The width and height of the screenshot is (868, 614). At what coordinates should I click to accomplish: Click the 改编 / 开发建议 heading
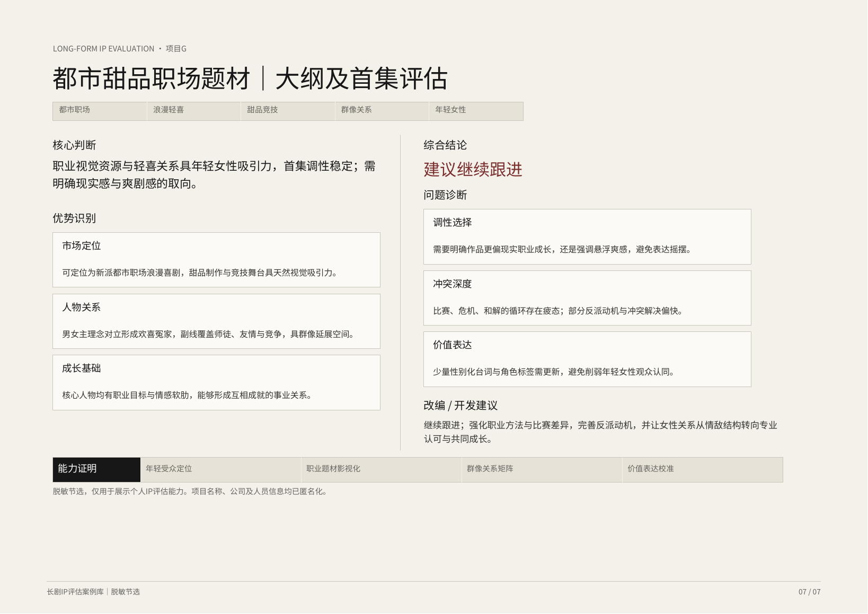click(x=460, y=406)
